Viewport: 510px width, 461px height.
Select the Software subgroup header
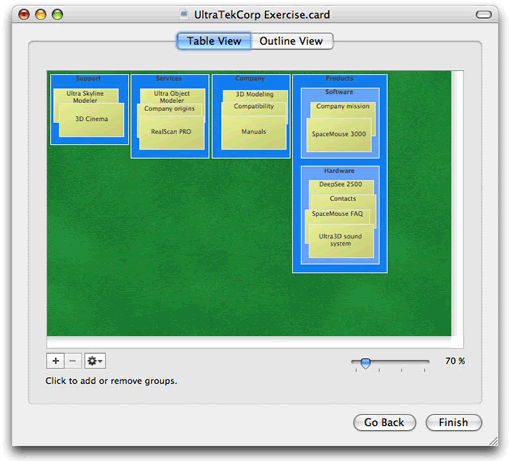(x=339, y=92)
